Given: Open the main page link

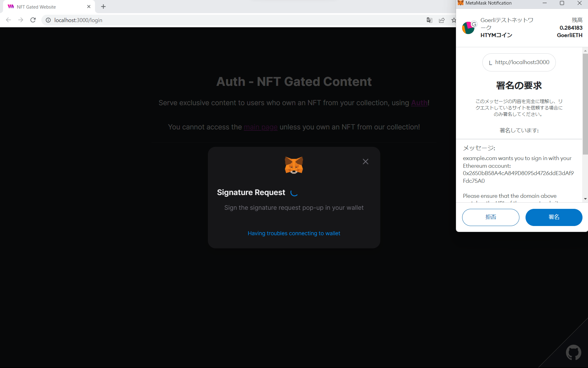Looking at the screenshot, I should [261, 127].
